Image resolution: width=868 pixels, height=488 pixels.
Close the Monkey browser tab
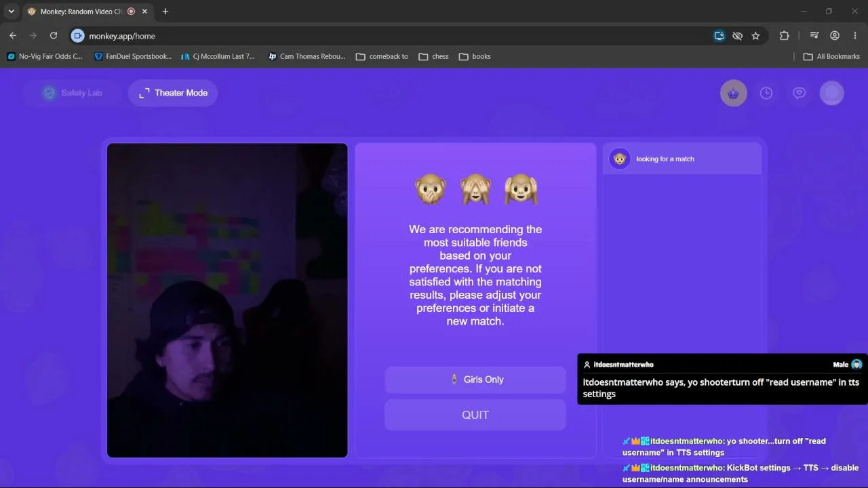click(144, 12)
